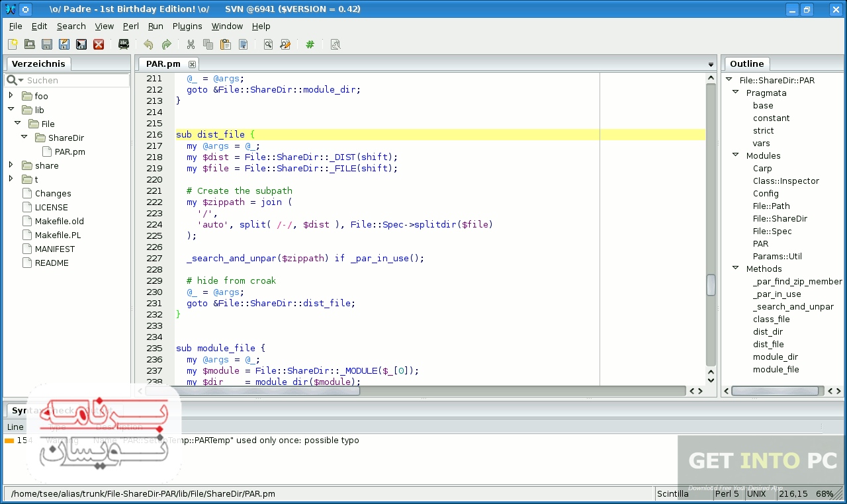Viewport: 847px width, 504px height.
Task: Click the Outline horizontal scrollbar thumb
Action: [x=774, y=391]
